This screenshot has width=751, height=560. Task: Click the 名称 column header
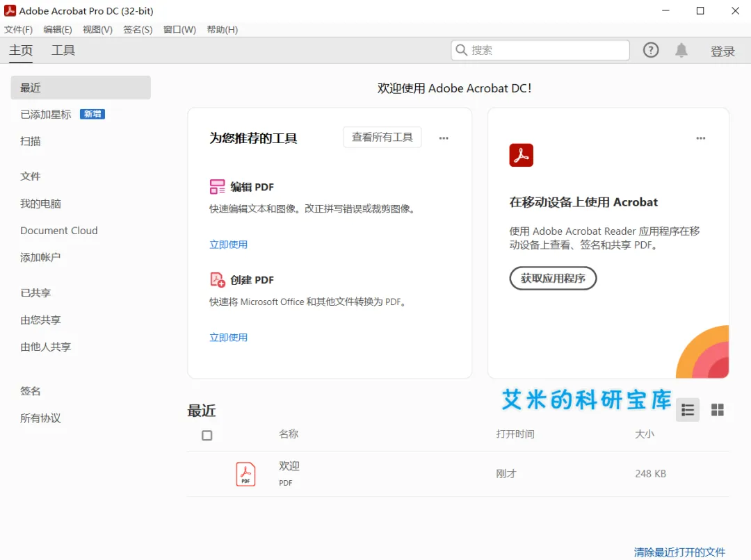pos(289,434)
